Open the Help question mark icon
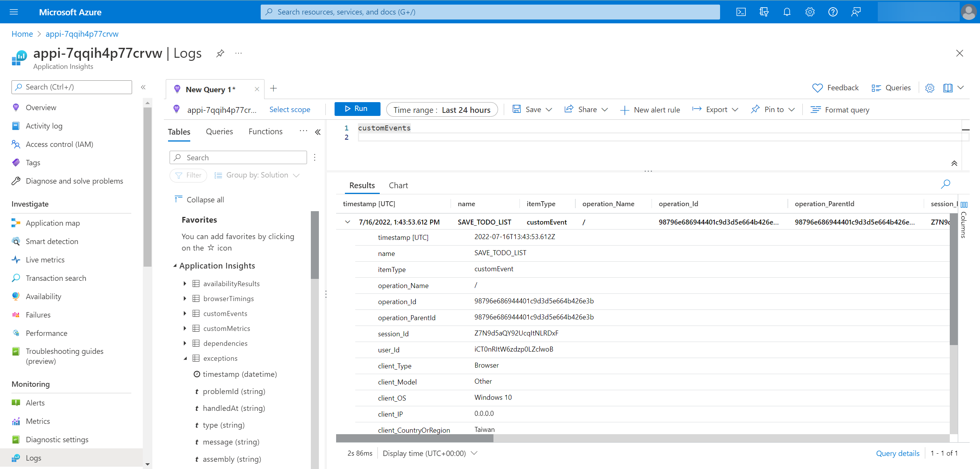 833,12
